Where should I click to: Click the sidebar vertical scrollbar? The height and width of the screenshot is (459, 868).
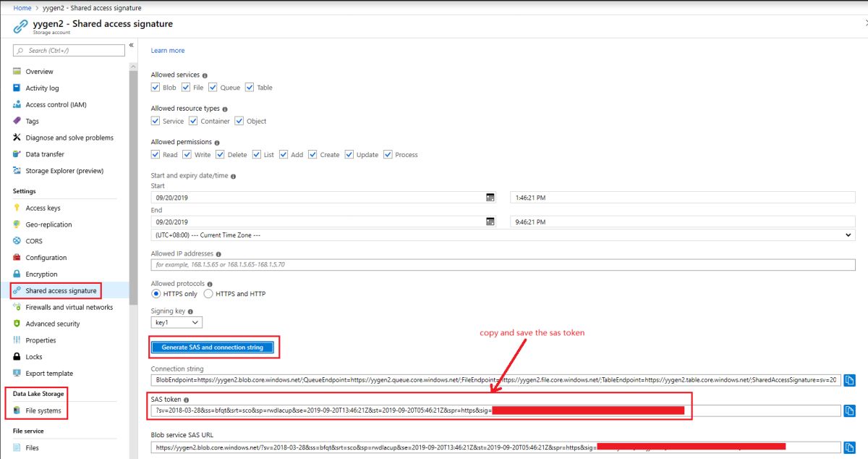tap(132, 188)
